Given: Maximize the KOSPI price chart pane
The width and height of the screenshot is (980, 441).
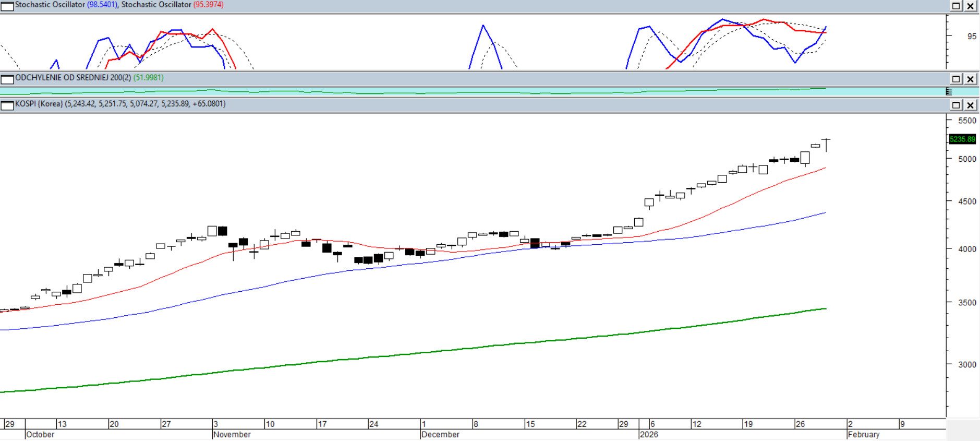Looking at the screenshot, I should 956,105.
